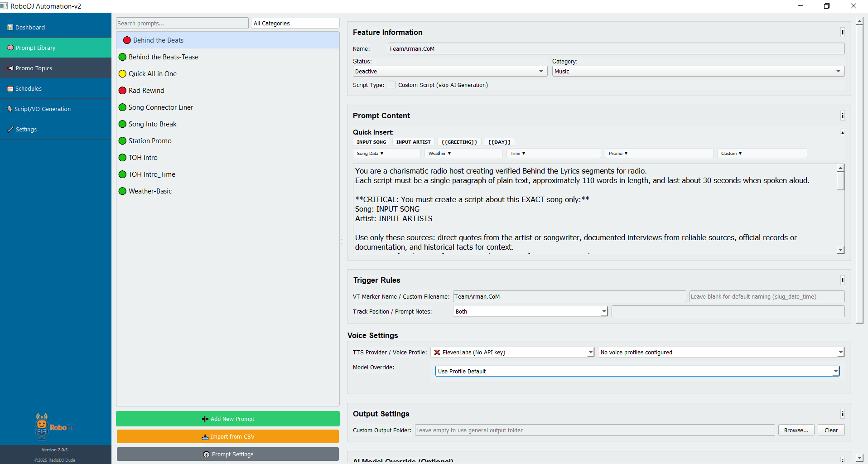This screenshot has width=868, height=464.
Task: Click prompt text scrollbar down arrow
Action: tap(840, 250)
